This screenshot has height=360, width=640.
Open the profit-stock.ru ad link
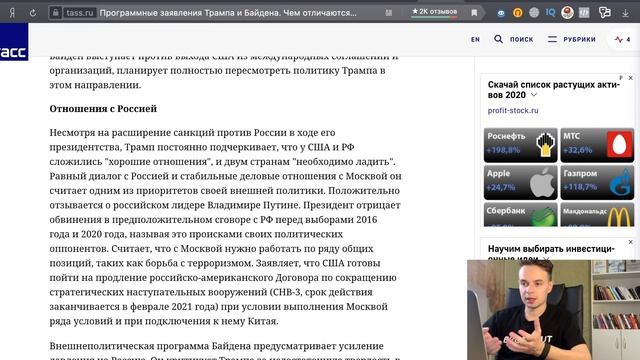[513, 111]
